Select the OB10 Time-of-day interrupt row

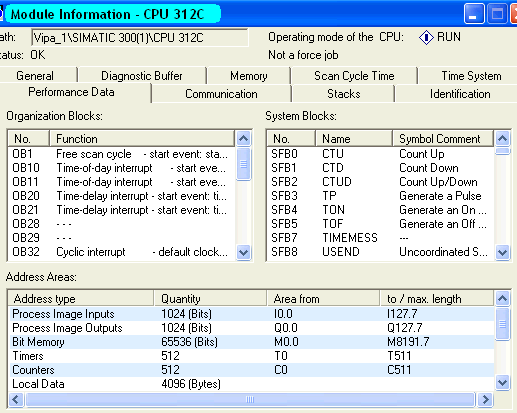click(121, 168)
